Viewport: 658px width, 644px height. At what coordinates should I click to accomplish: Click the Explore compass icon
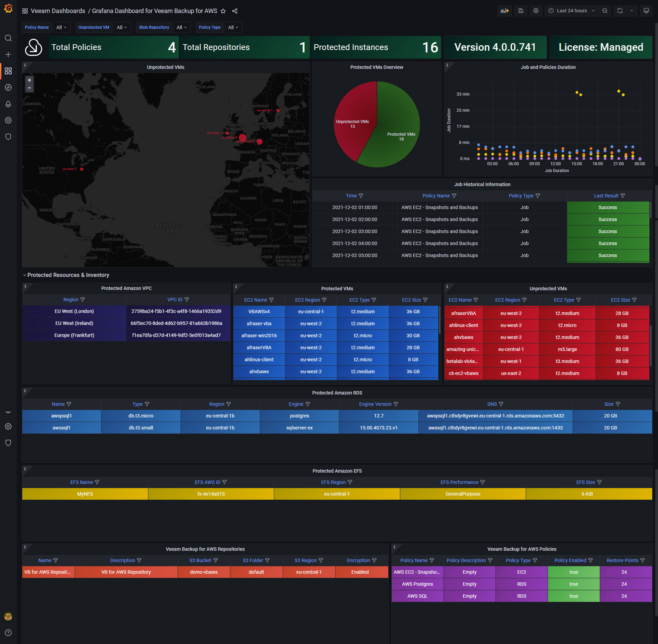click(x=8, y=87)
